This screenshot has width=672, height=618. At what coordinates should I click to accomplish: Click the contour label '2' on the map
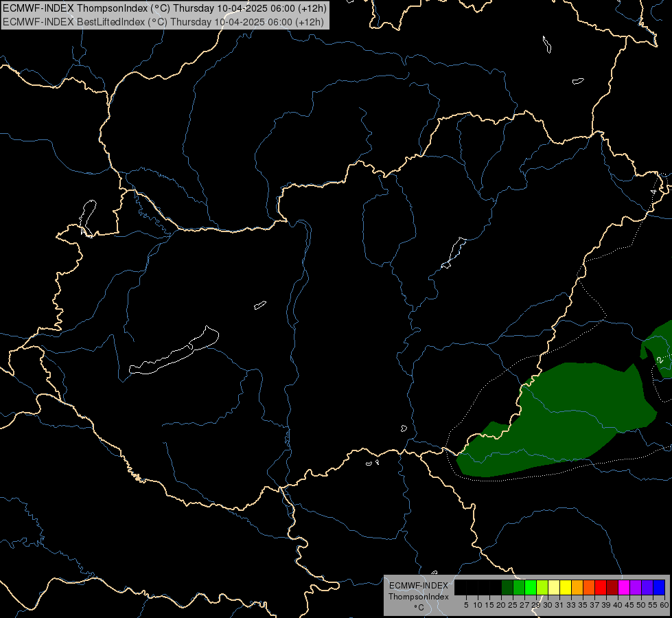click(660, 360)
